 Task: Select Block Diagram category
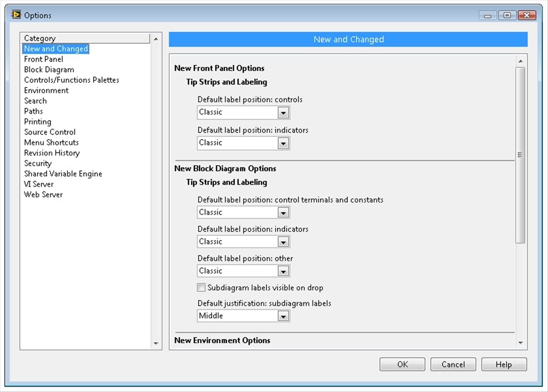click(x=49, y=70)
